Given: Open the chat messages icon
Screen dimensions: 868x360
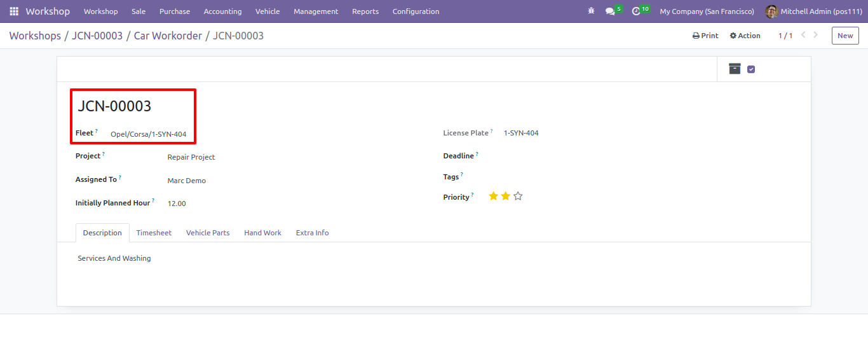Looking at the screenshot, I should click(610, 11).
